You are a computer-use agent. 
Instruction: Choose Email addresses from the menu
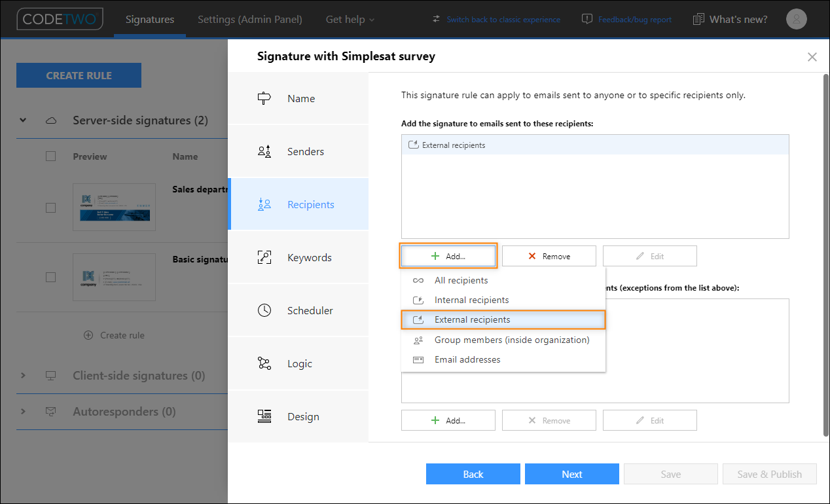click(503, 360)
